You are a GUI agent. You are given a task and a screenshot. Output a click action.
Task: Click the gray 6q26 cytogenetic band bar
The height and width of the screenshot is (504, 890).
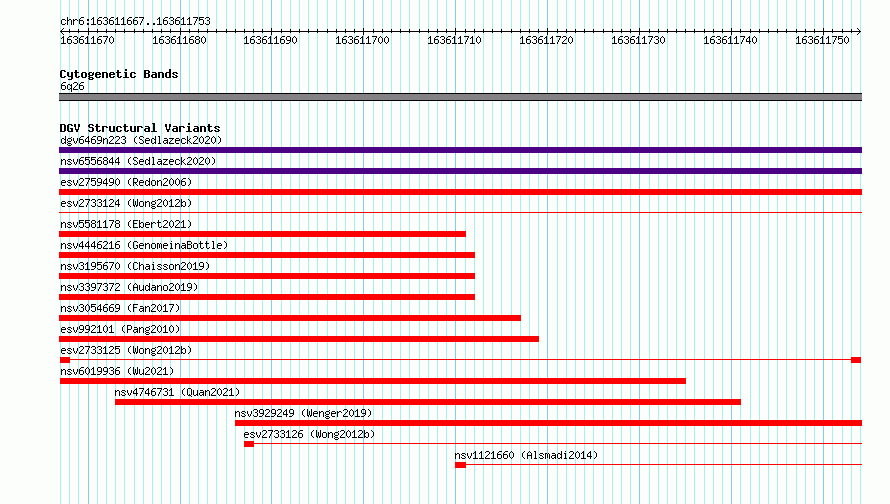click(x=460, y=97)
